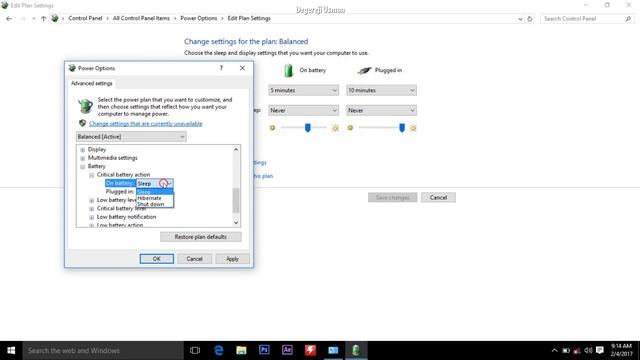
Task: Expand the Low battery notification node
Action: pyautogui.click(x=91, y=217)
